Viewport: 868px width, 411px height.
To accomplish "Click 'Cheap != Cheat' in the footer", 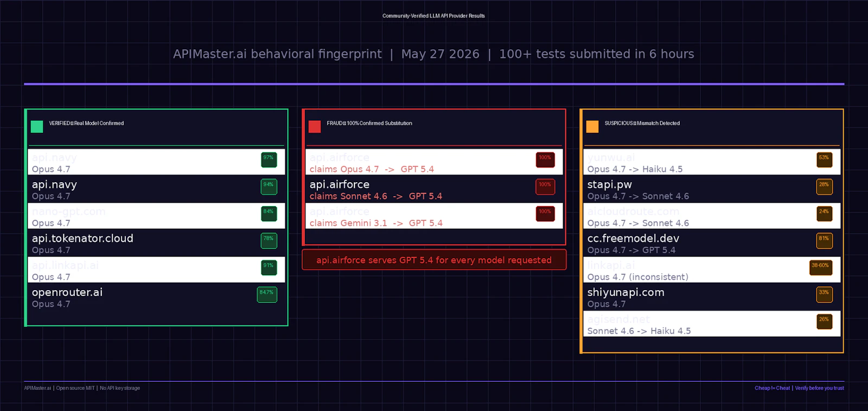I will (773, 388).
